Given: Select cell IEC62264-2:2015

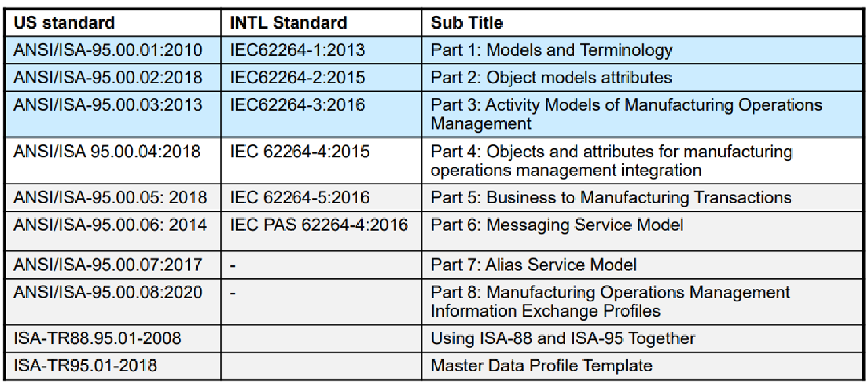Looking at the screenshot, I should pyautogui.click(x=321, y=77).
